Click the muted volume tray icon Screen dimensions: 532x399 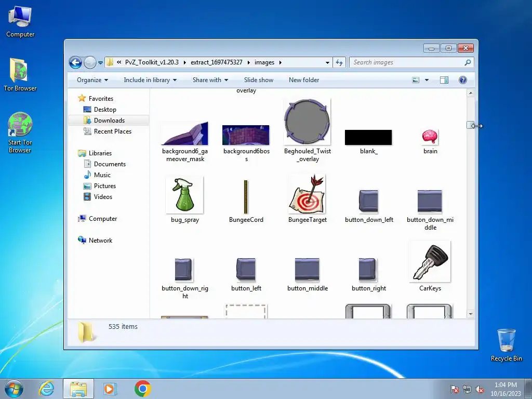click(x=480, y=389)
